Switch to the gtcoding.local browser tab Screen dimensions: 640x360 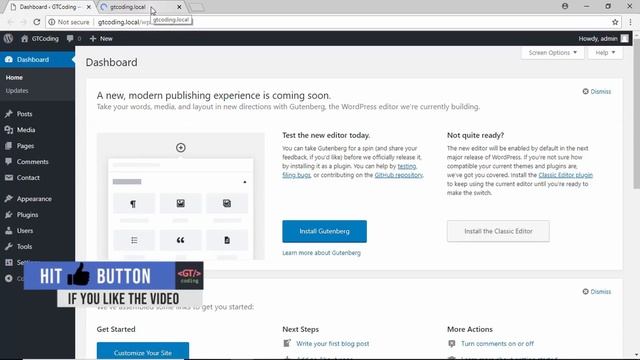click(139, 7)
